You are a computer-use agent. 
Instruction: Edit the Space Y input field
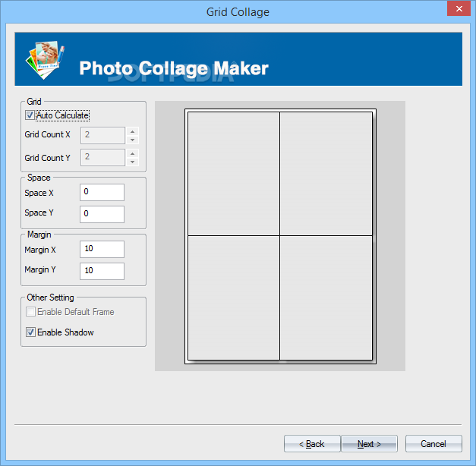(102, 214)
